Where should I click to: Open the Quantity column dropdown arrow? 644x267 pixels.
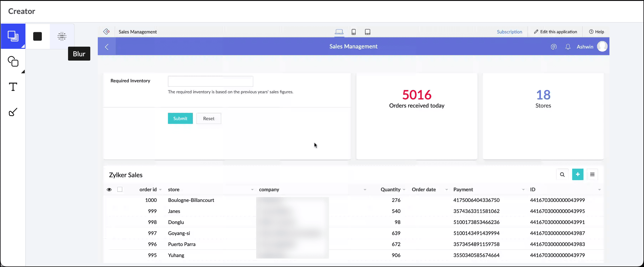tap(404, 190)
